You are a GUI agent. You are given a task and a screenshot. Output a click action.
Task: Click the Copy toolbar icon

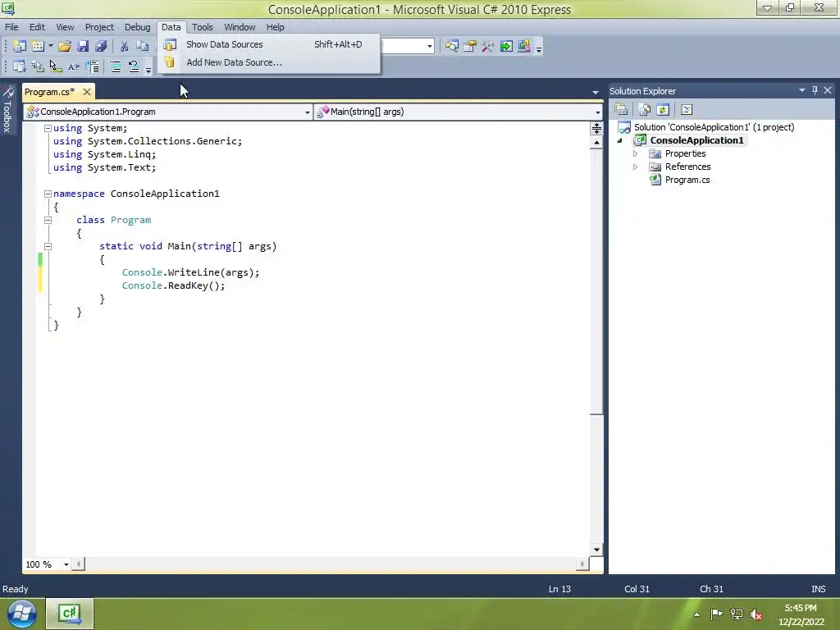coord(143,47)
